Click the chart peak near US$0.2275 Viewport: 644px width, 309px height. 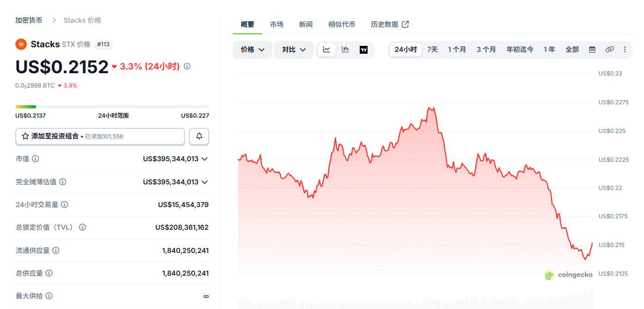[431, 108]
